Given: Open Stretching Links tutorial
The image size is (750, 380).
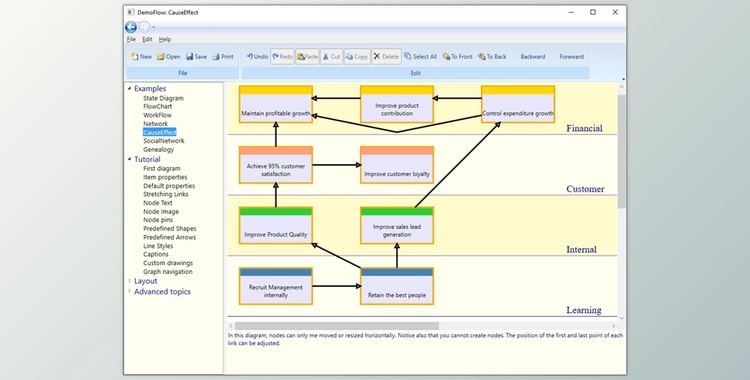Looking at the screenshot, I should [165, 194].
